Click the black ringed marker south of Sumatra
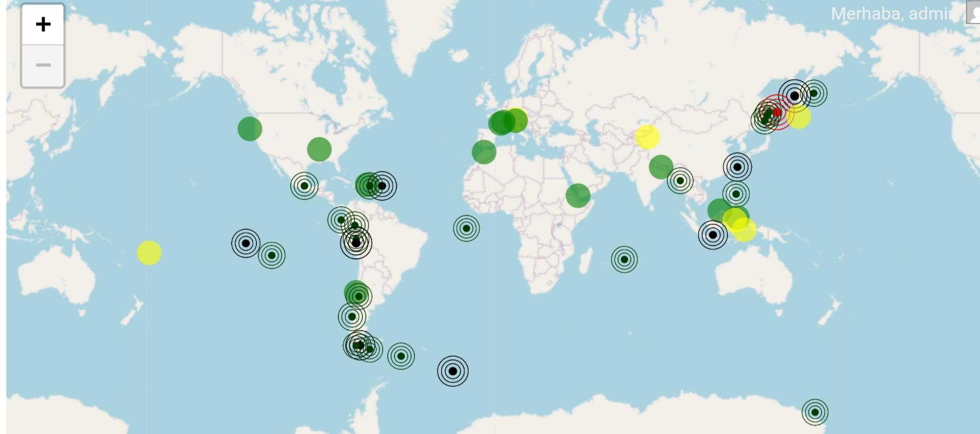This screenshot has height=434, width=980. click(x=713, y=235)
